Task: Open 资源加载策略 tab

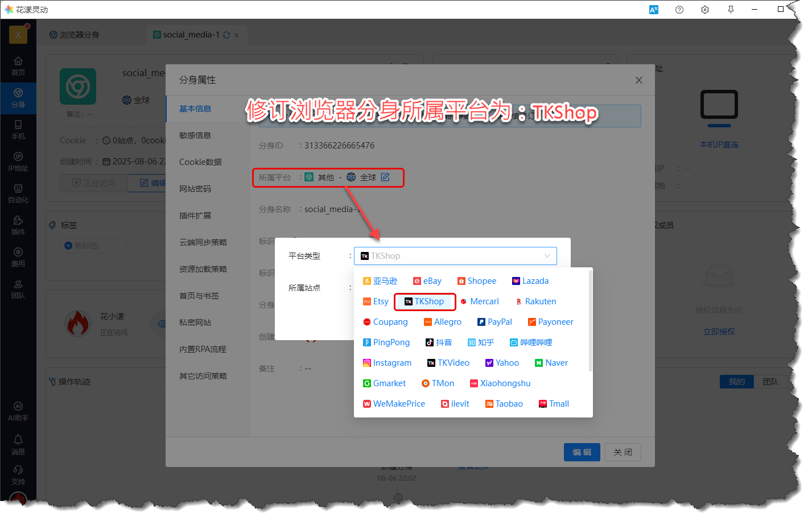Action: click(x=203, y=269)
